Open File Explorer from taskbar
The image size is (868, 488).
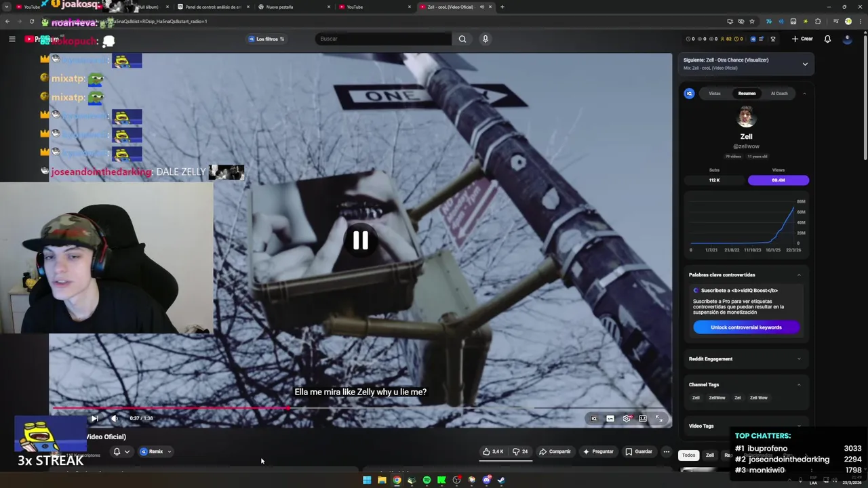(382, 480)
